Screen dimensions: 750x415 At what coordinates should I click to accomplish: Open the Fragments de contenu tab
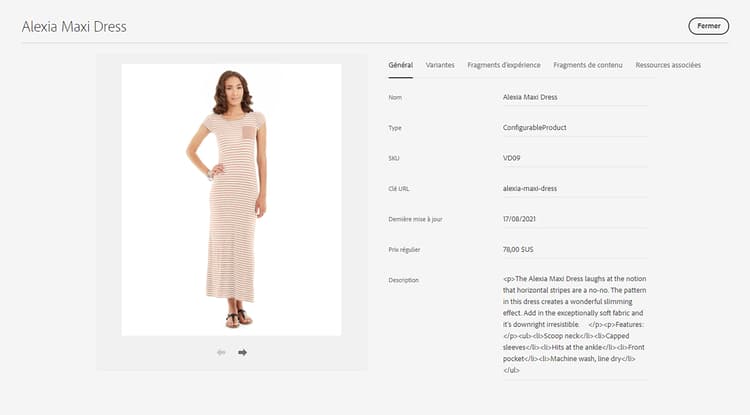(588, 65)
